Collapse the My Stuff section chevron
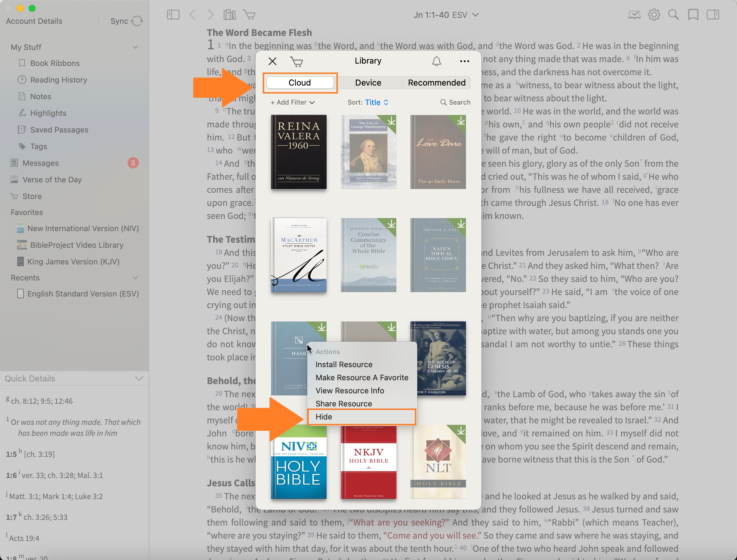This screenshot has height=560, width=737. click(136, 47)
